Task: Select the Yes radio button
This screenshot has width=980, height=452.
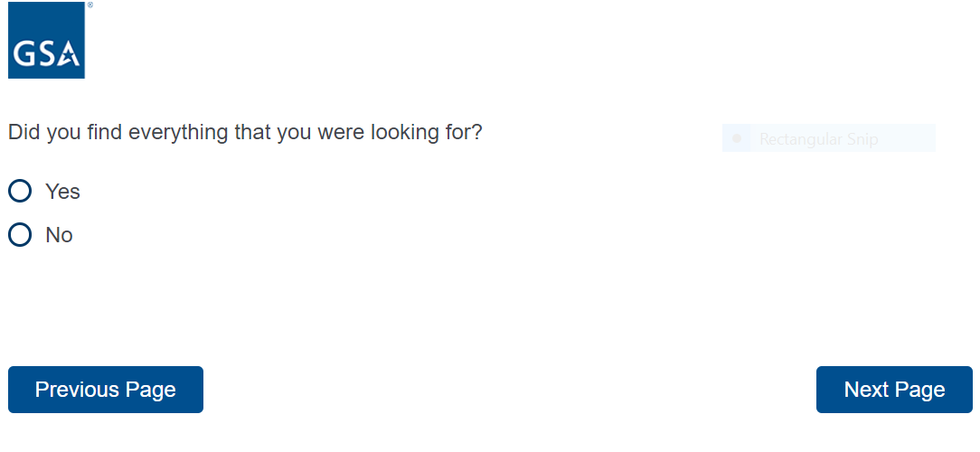Action: point(20,191)
